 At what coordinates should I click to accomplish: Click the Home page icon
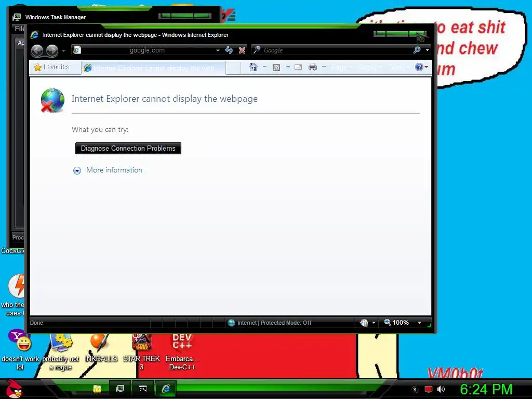[254, 67]
